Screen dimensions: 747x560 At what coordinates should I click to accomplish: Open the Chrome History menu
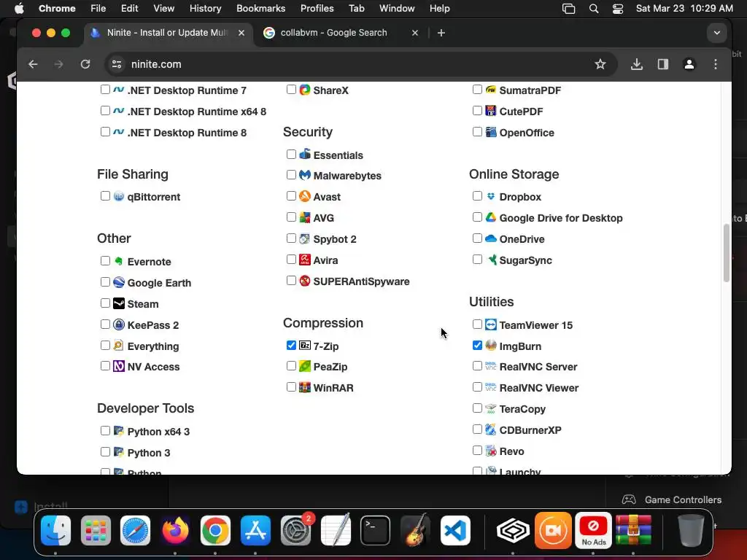205,8
